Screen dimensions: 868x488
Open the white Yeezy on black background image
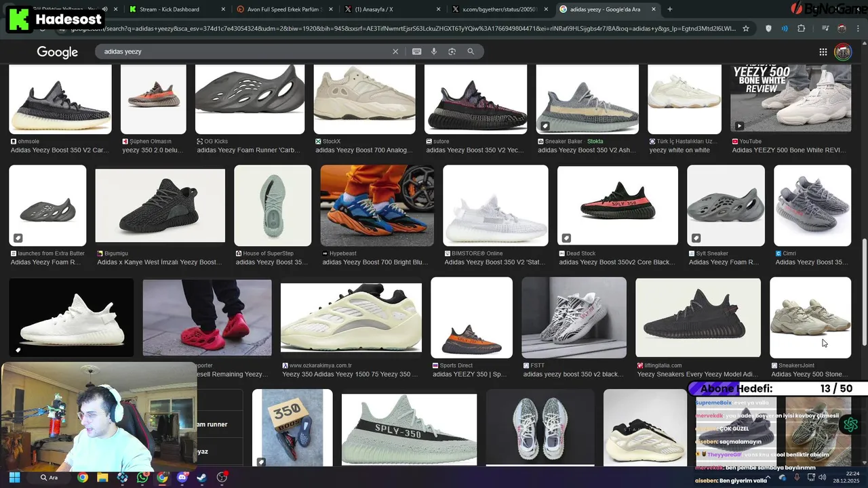(x=71, y=317)
